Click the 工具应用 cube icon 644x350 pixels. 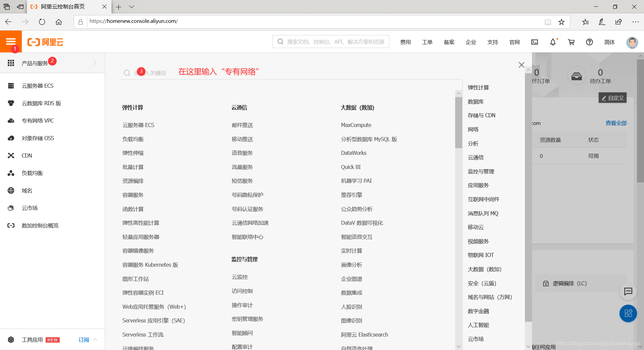point(11,340)
